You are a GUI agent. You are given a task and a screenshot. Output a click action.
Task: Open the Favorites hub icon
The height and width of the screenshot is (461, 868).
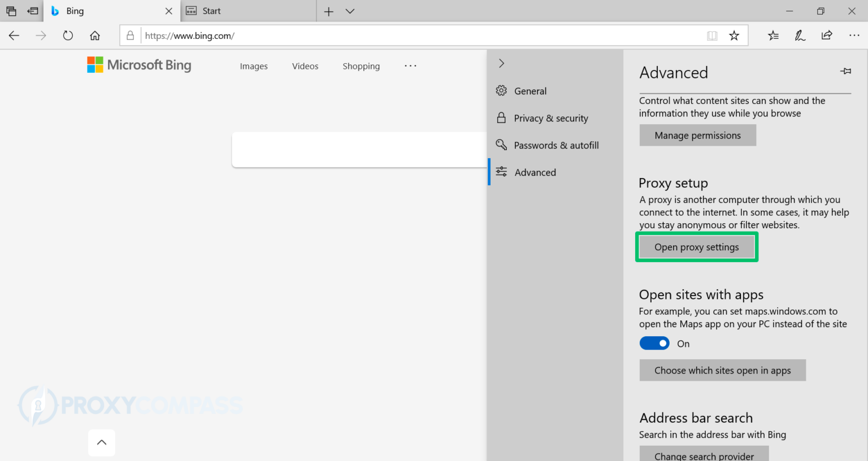click(773, 35)
